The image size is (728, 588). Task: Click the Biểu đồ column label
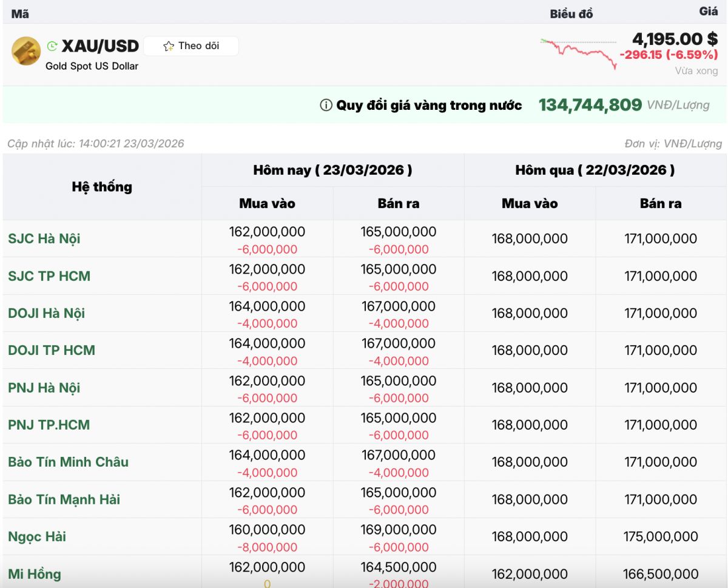tap(571, 14)
